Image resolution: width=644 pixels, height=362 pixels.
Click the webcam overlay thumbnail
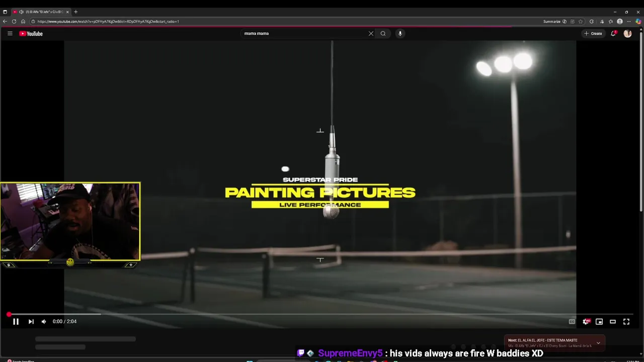click(70, 222)
